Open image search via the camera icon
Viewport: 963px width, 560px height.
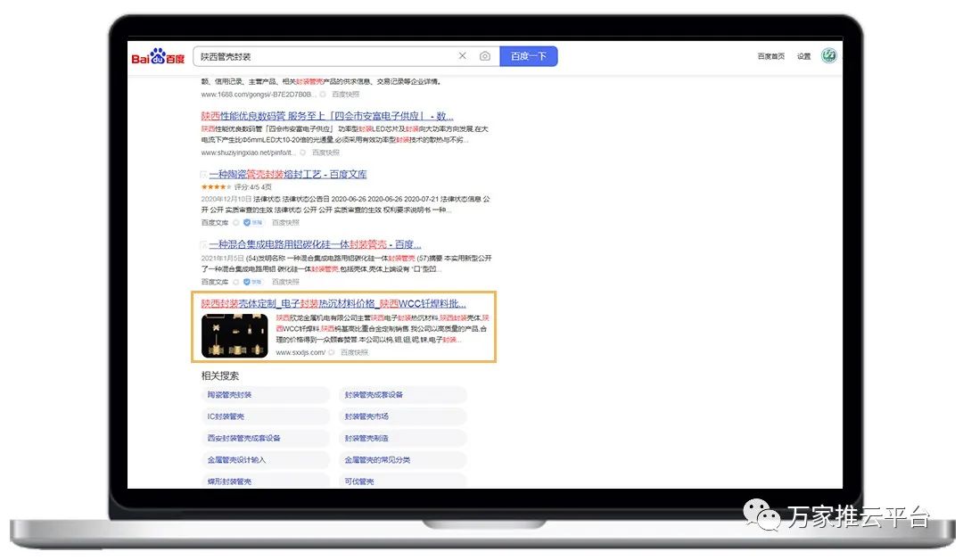pyautogui.click(x=484, y=56)
